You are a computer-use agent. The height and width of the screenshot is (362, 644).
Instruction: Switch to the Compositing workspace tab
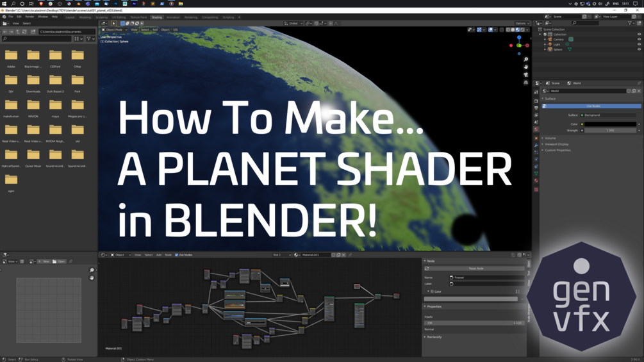(210, 17)
